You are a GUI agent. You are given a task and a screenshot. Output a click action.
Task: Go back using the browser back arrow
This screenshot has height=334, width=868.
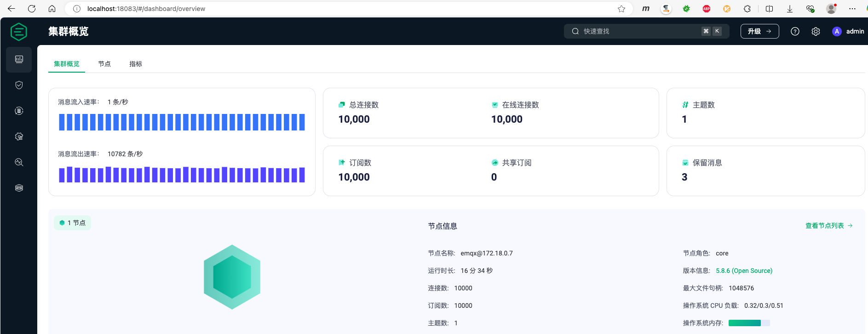[11, 9]
